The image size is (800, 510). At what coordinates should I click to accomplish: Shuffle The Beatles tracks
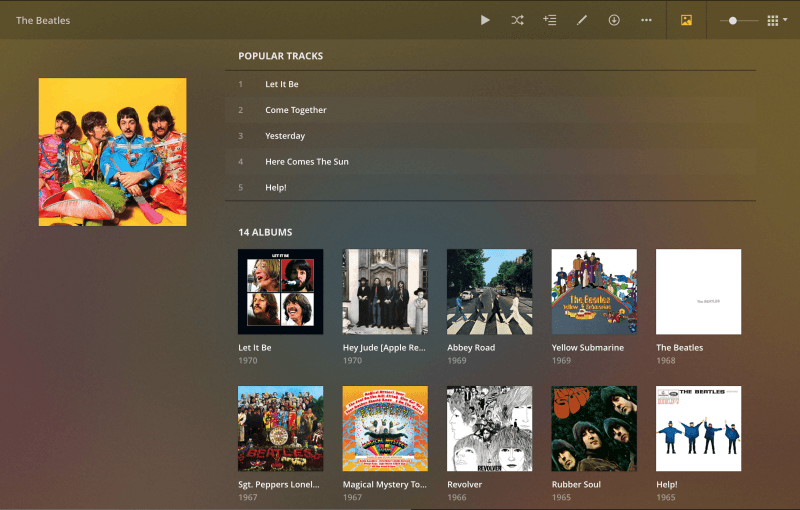pyautogui.click(x=517, y=20)
